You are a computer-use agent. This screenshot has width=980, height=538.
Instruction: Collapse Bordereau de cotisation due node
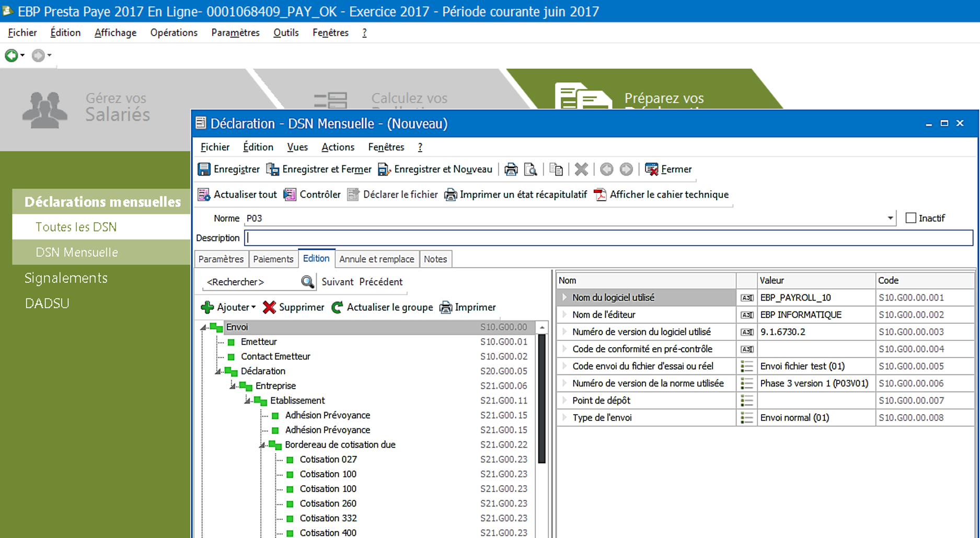coord(262,445)
